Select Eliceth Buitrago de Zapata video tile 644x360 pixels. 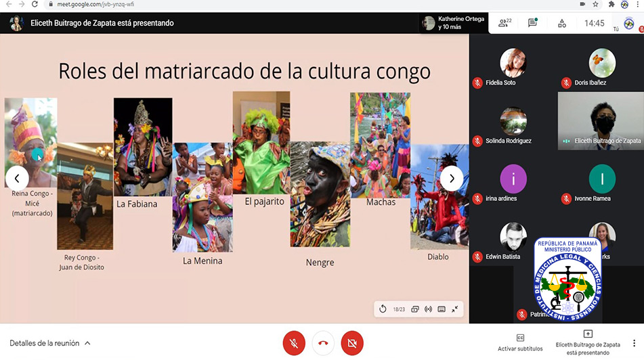[601, 120]
